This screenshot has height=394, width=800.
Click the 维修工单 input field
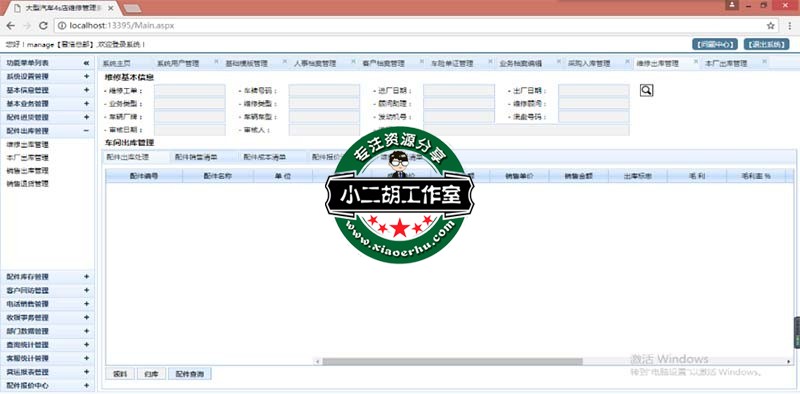(189, 91)
